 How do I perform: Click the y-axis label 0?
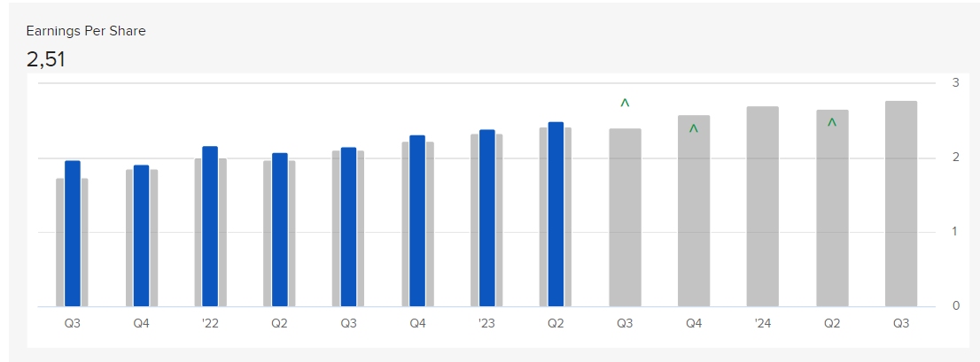955,306
